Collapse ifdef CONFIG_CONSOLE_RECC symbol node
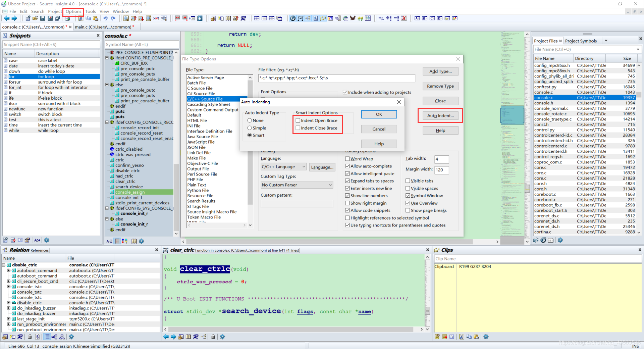 point(107,122)
